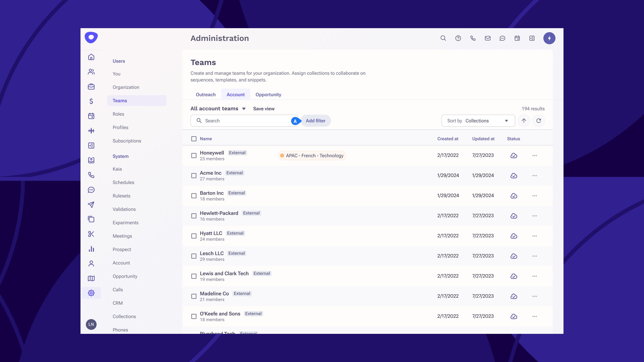
Task: Switch to the Account tab
Action: (235, 94)
